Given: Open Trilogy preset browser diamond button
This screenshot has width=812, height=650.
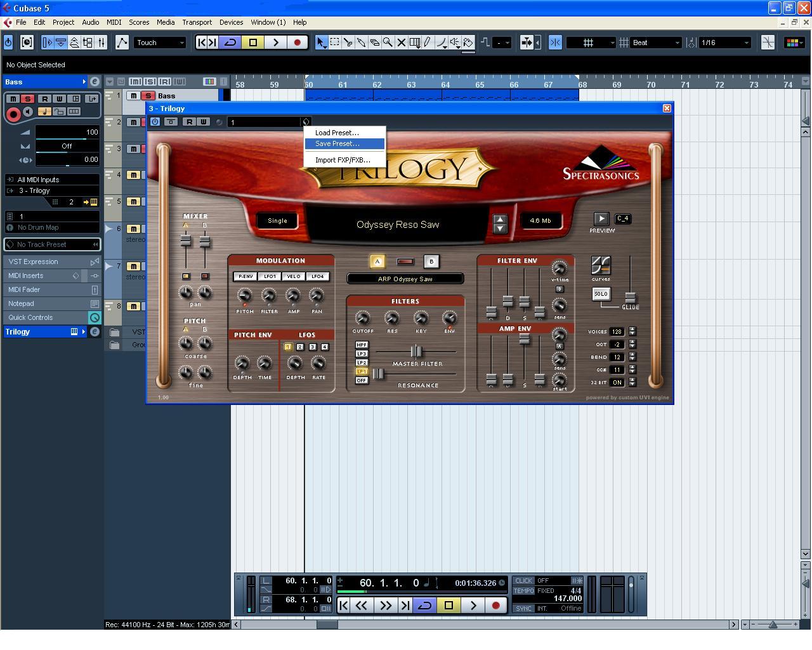Looking at the screenshot, I should click(x=306, y=122).
